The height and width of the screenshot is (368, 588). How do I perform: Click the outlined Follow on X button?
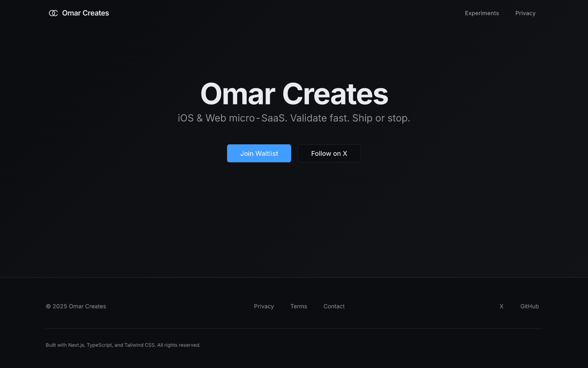[329, 153]
